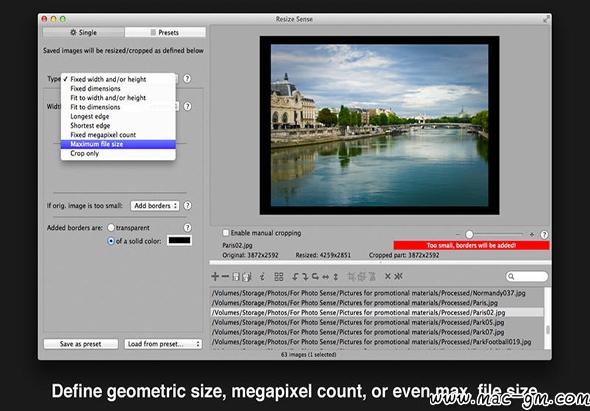Click 'Original: 3872x2592' text

coord(250,255)
